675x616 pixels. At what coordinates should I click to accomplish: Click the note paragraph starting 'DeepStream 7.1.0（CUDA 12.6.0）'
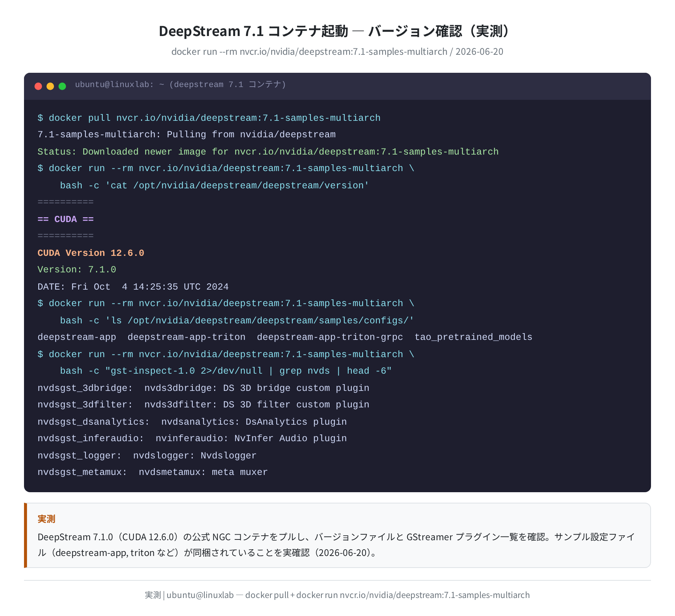pyautogui.click(x=336, y=545)
